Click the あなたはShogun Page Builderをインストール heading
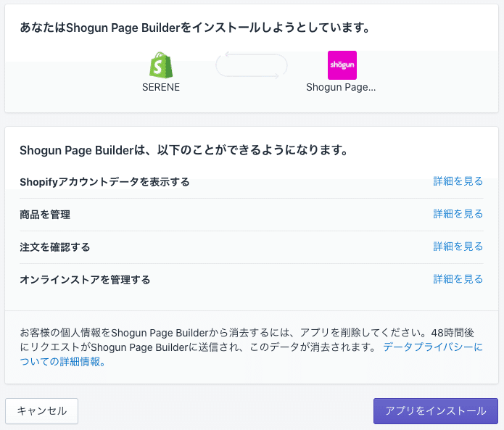 [x=195, y=28]
